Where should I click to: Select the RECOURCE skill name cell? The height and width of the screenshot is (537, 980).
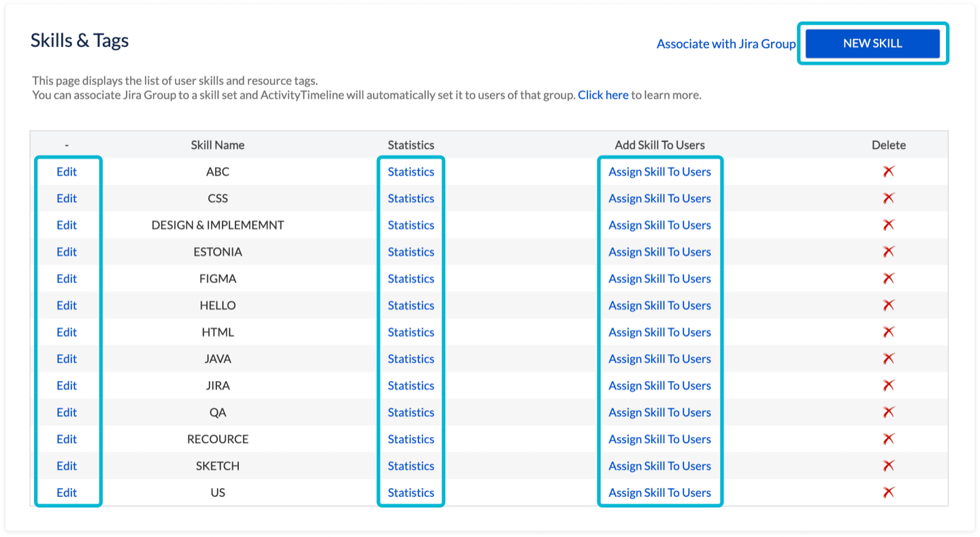click(218, 439)
